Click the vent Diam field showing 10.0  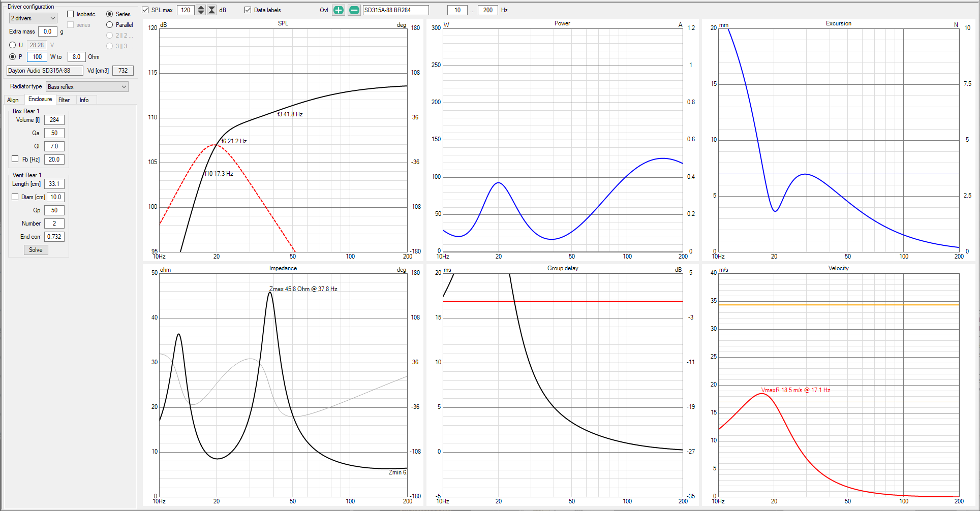56,197
